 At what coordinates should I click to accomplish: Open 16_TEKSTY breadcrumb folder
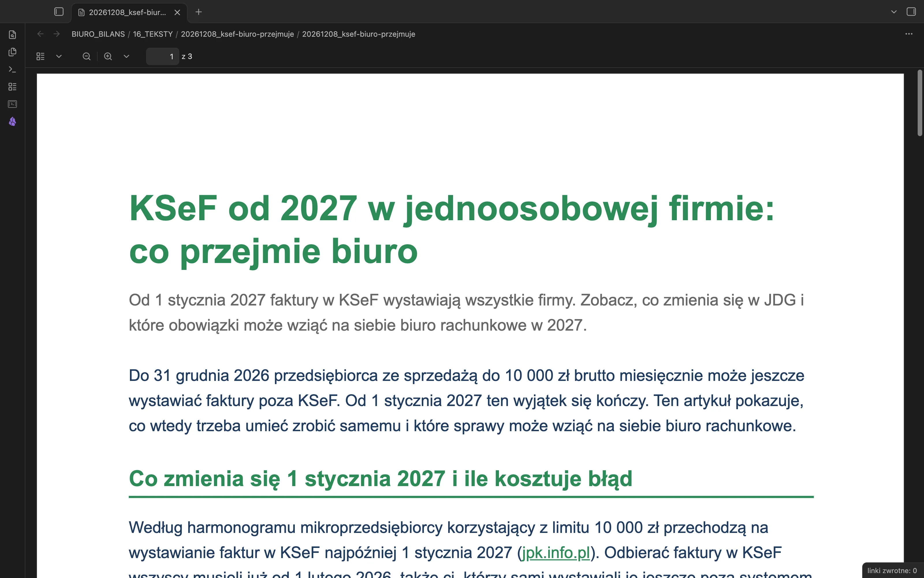pos(153,34)
